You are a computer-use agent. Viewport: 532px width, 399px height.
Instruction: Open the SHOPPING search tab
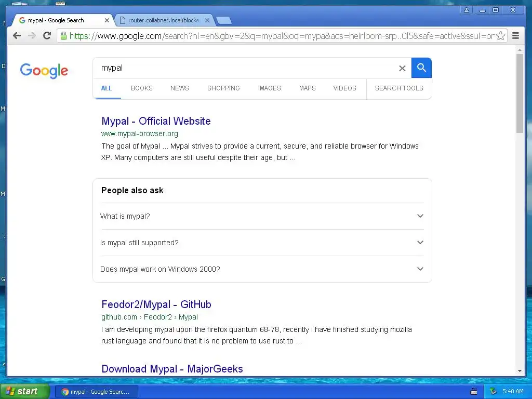223,88
